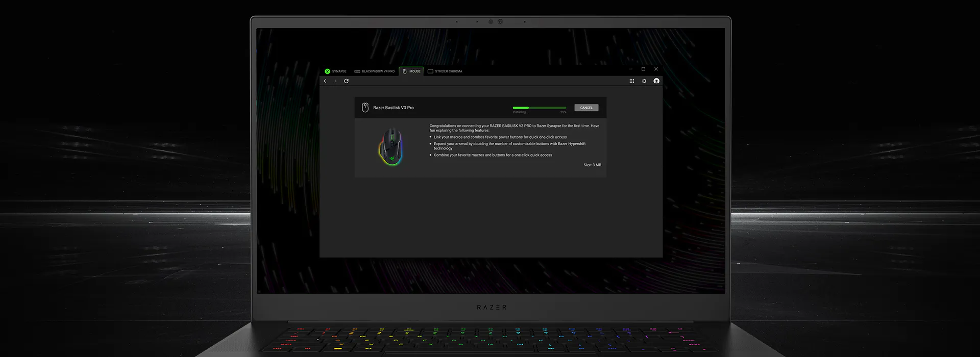Click the RGB Basilisk mouse product image

click(391, 147)
